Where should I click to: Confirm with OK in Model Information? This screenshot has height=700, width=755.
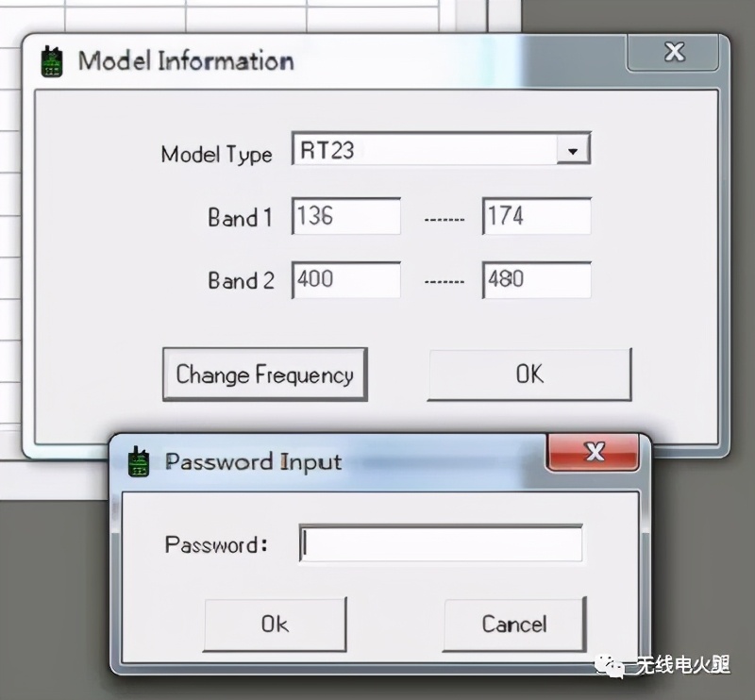click(x=529, y=374)
